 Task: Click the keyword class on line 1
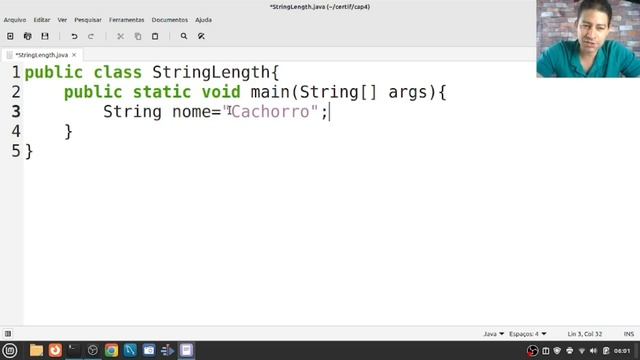118,73
